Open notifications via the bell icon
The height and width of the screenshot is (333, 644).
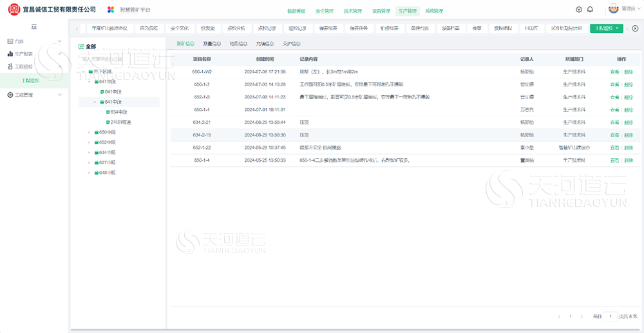(x=590, y=9)
